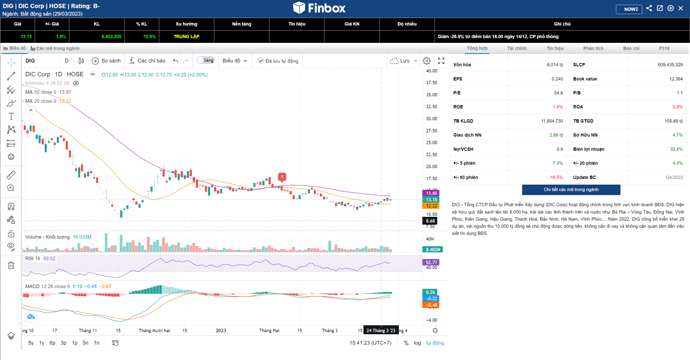Toggle log scale mode

point(417,343)
